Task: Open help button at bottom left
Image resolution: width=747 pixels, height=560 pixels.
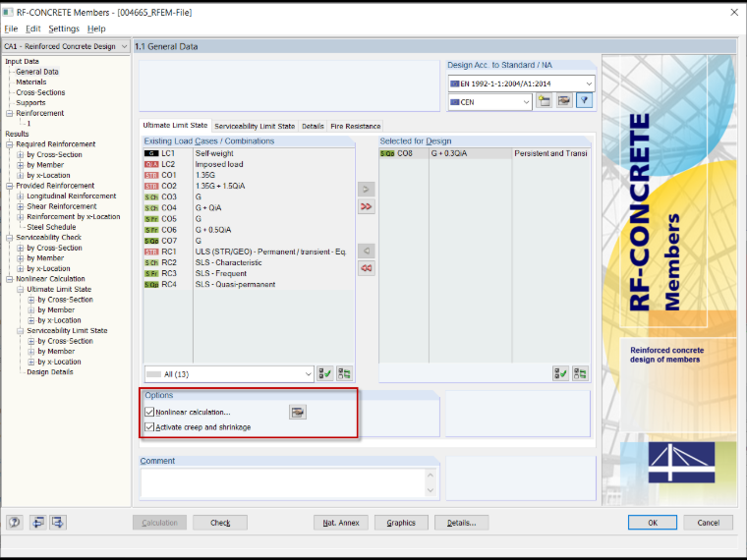Action: pos(15,523)
